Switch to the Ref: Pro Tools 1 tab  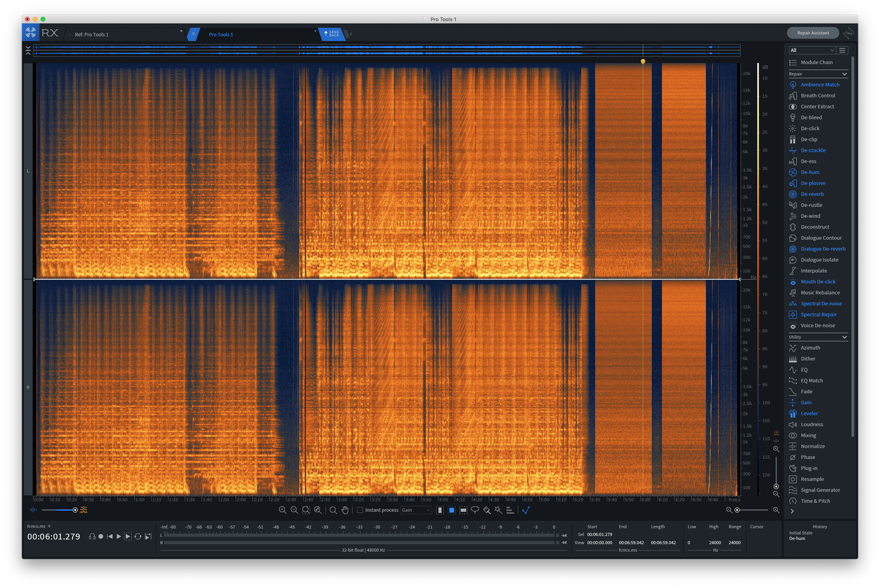92,35
